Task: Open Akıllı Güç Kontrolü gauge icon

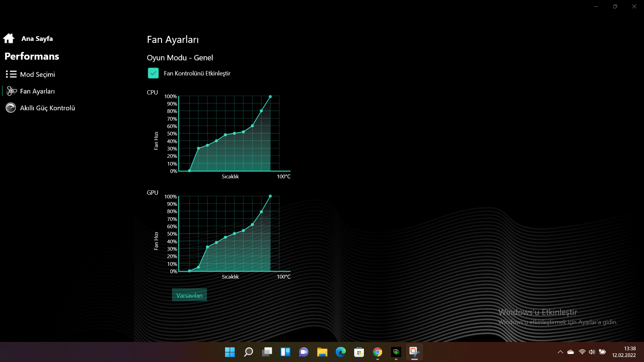Action: coord(11,108)
